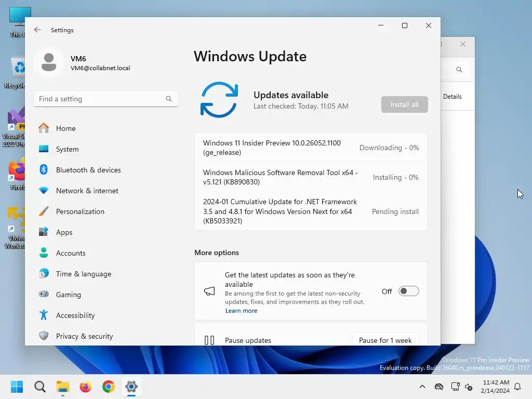Click the Installing - 0% status
Viewport: 532px width, 399px height.
[x=395, y=177]
